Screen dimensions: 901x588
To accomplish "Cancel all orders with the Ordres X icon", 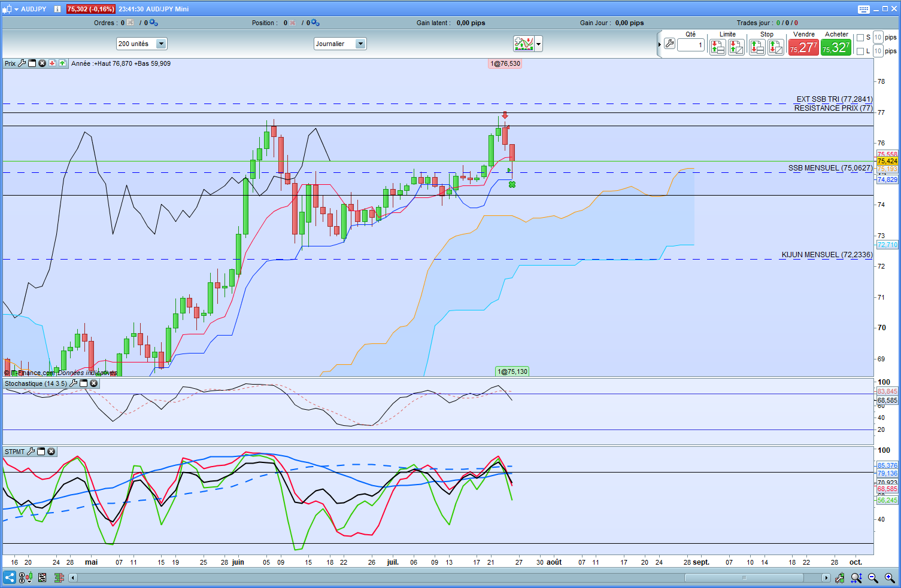I will pos(131,23).
